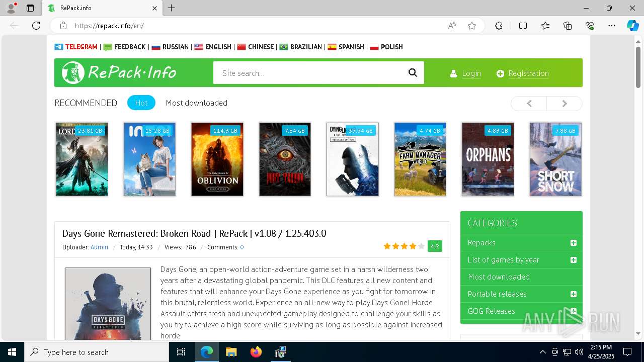Open the Oblivion 114.3 GB thumbnail
This screenshot has height=362, width=644.
[217, 159]
